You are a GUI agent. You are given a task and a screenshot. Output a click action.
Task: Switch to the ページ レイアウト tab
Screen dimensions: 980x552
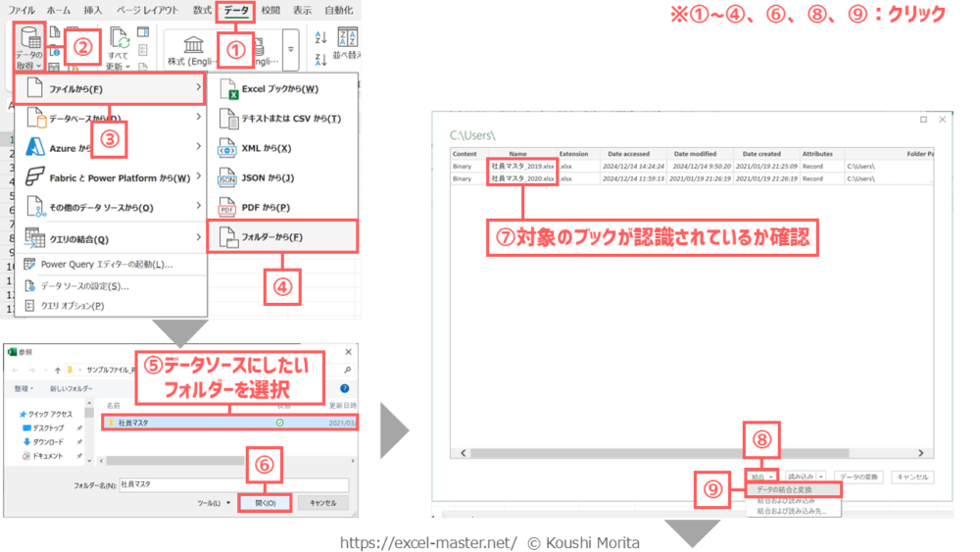tap(147, 10)
